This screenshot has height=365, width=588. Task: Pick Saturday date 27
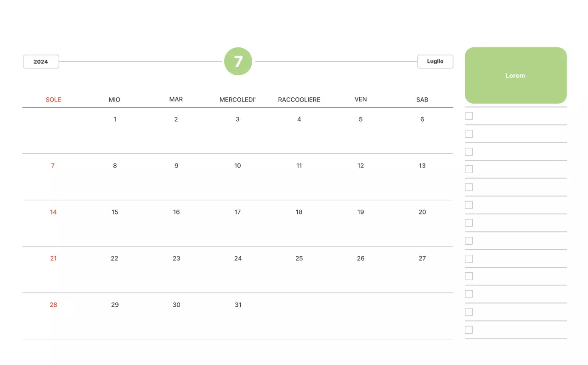(x=422, y=258)
